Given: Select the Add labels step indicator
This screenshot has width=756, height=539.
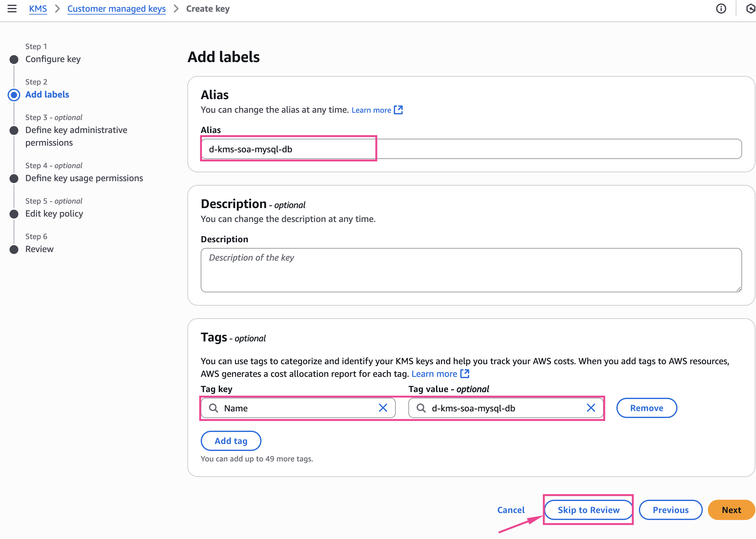Looking at the screenshot, I should (x=47, y=95).
